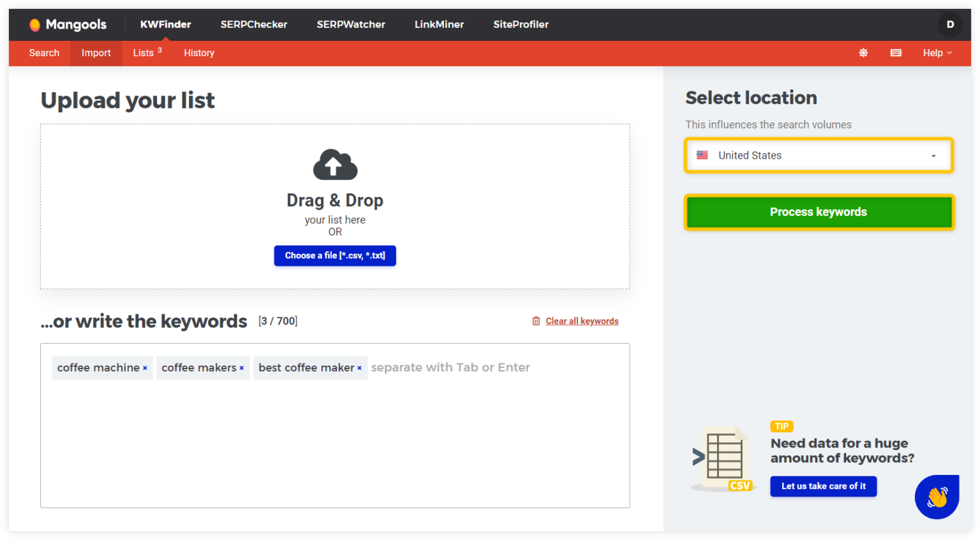Viewport: 980px width, 540px height.
Task: Switch to the History tab
Action: pyautogui.click(x=199, y=53)
